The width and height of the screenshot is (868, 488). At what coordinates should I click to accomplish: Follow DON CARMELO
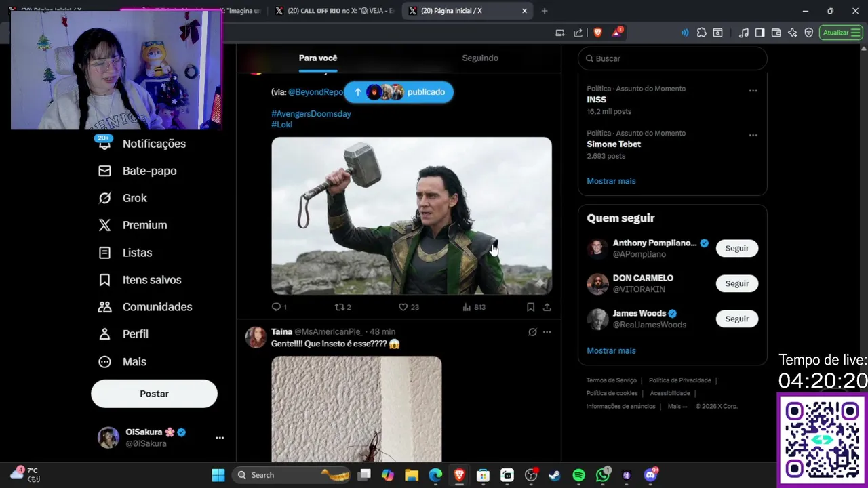tap(737, 284)
